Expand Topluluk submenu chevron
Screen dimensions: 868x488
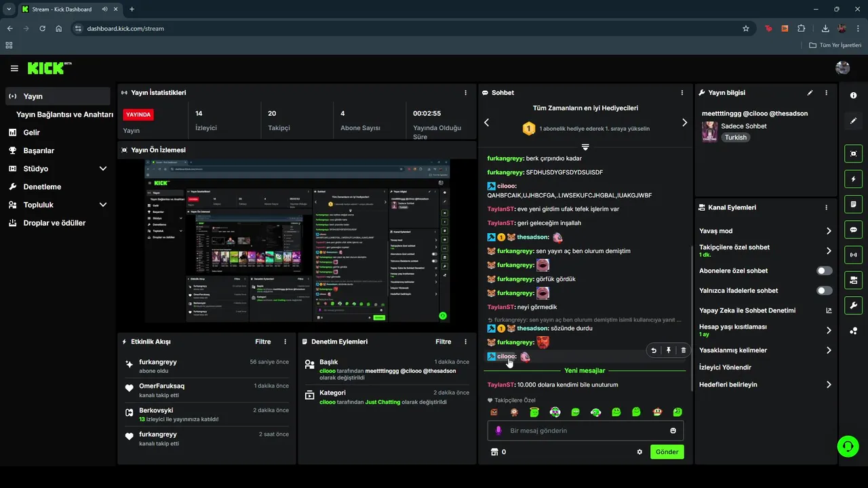click(103, 205)
